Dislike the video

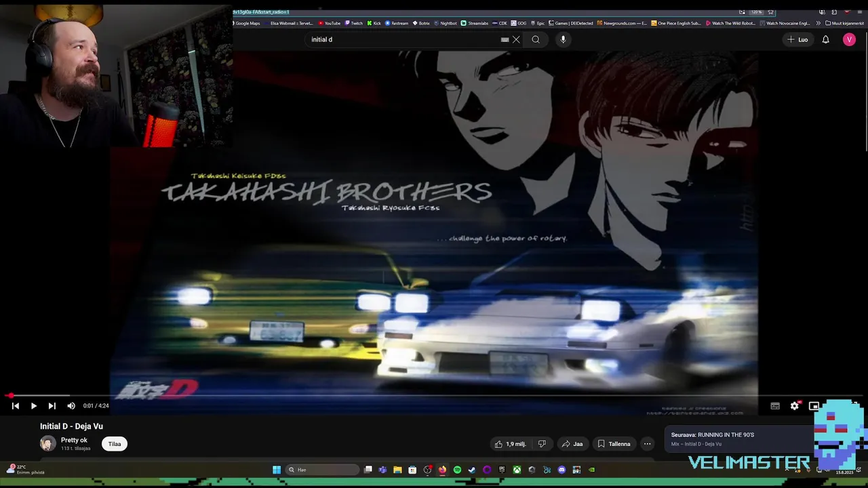click(542, 444)
